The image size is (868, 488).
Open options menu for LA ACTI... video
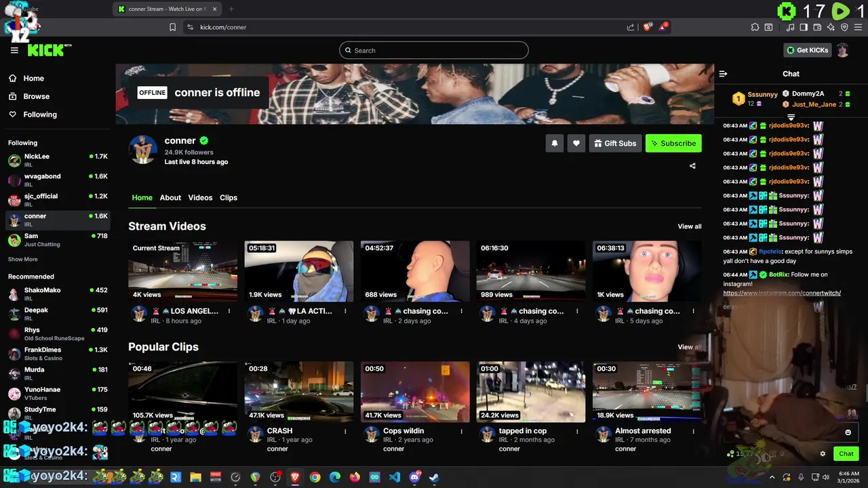point(345,311)
